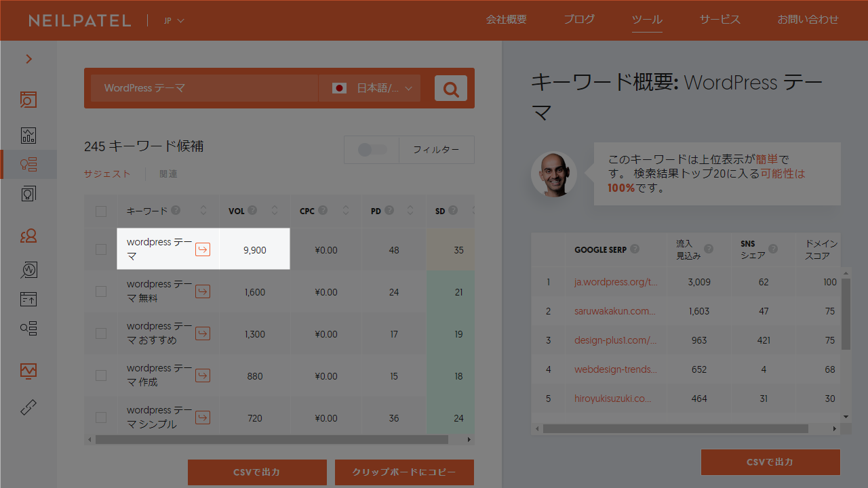The width and height of the screenshot is (868, 488).
Task: Check the select-all checkbox in table header
Action: pyautogui.click(x=101, y=211)
